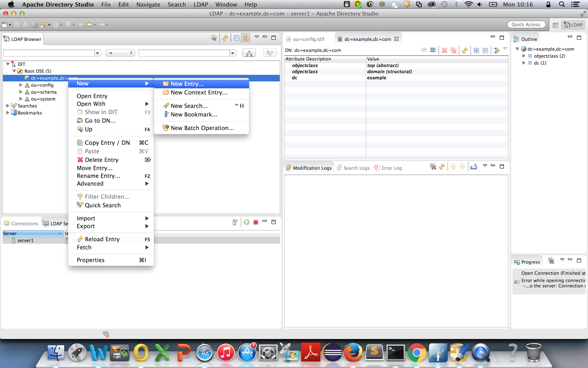Expand dc (1) in Outline
The width and height of the screenshot is (588, 368).
point(524,63)
